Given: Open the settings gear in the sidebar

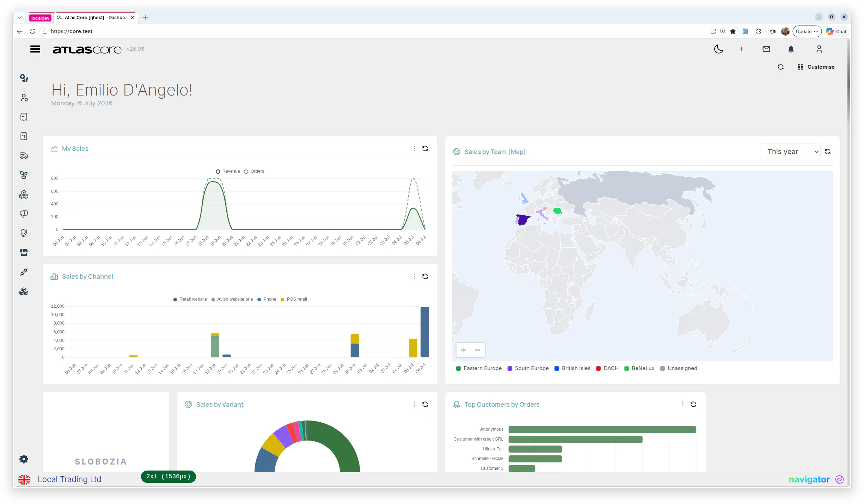Looking at the screenshot, I should coord(24,459).
